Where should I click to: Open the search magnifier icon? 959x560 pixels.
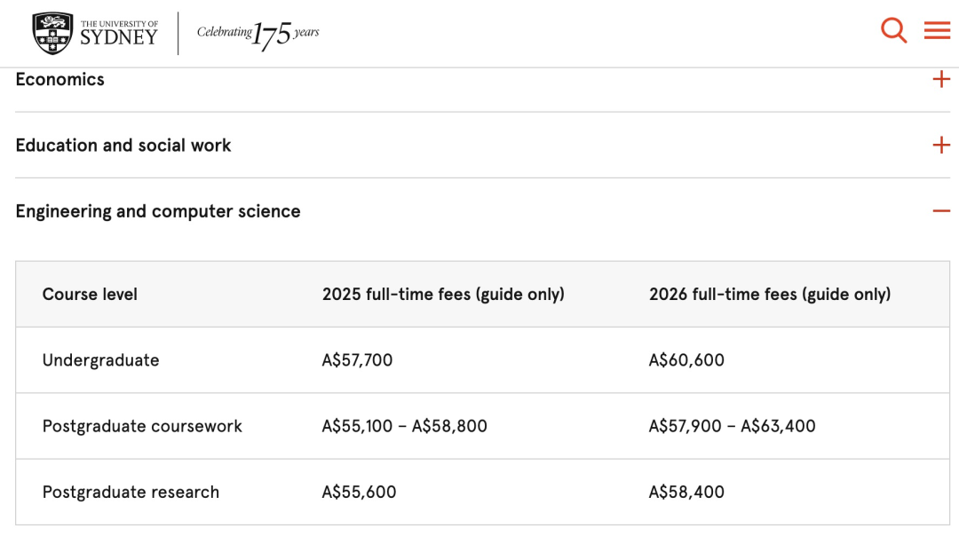point(893,30)
